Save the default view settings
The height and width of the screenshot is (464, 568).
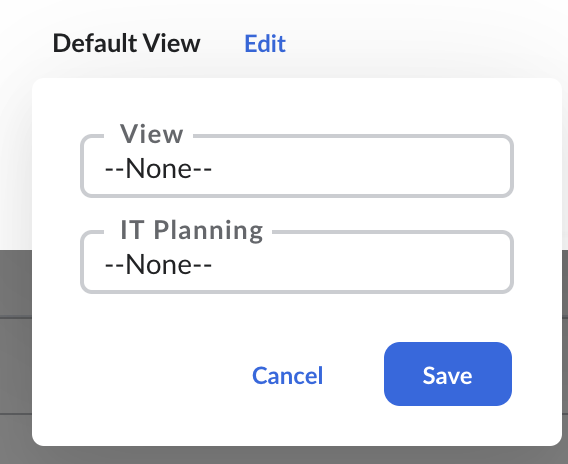(x=448, y=374)
